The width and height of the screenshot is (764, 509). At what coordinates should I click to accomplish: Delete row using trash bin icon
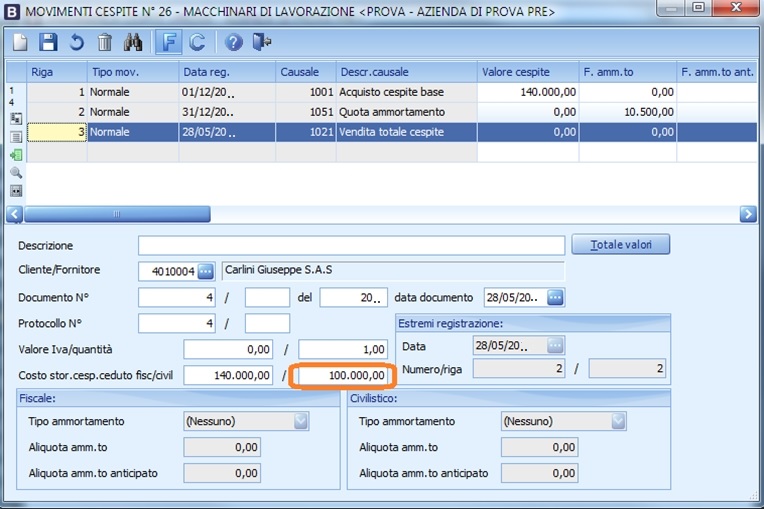click(104, 42)
